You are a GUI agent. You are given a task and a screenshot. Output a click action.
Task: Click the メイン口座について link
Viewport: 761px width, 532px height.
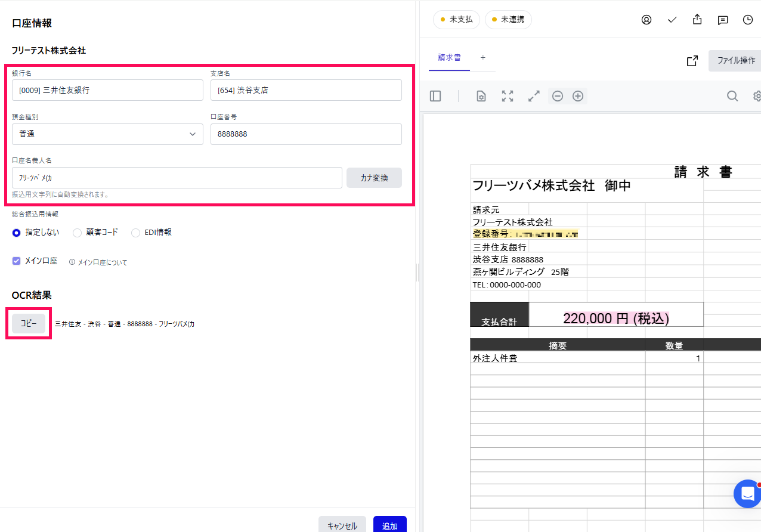tap(103, 262)
